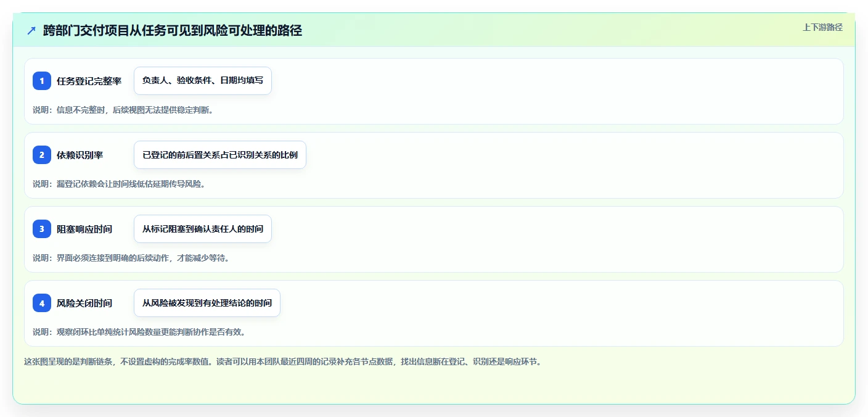This screenshot has width=868, height=417.
Task: Click the 从风险被发现到有处理结论的时间 chip
Action: click(x=207, y=303)
